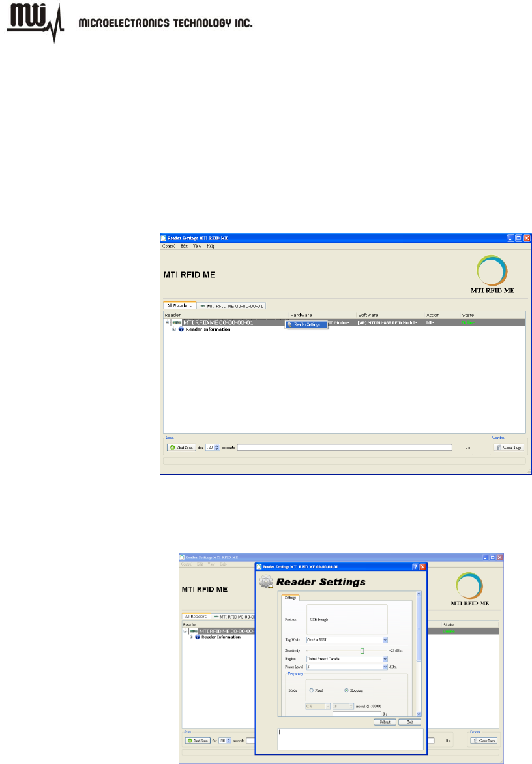Screen dimensions: 532x764
Task: Switch to the full MTI RFID ME 00-00-00-01 tab
Action: point(231,306)
